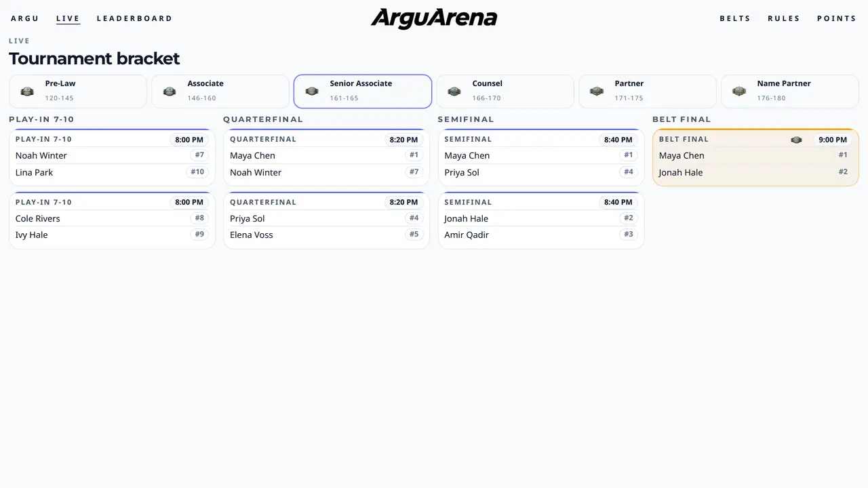Image resolution: width=868 pixels, height=488 pixels.
Task: Open the Cole Rivers vs Ivy Hale play-in match
Action: (x=112, y=220)
